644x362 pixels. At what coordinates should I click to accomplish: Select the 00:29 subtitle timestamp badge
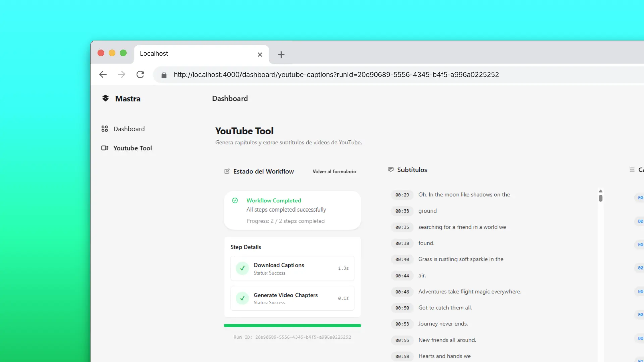pos(402,195)
